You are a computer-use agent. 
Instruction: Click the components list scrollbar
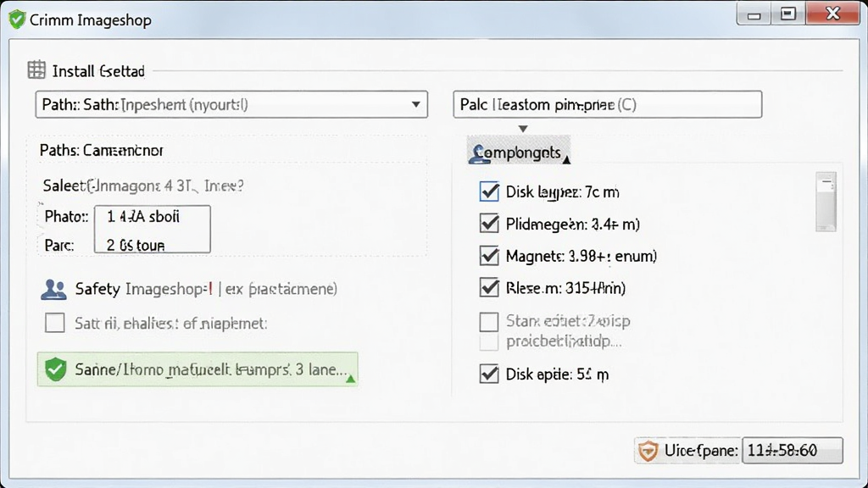click(x=826, y=202)
